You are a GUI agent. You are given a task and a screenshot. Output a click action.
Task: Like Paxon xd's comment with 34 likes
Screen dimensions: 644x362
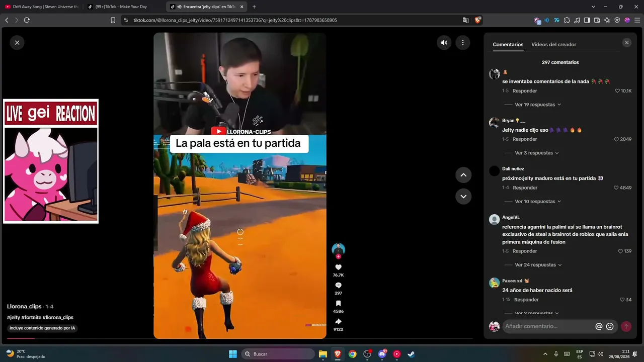pyautogui.click(x=622, y=300)
